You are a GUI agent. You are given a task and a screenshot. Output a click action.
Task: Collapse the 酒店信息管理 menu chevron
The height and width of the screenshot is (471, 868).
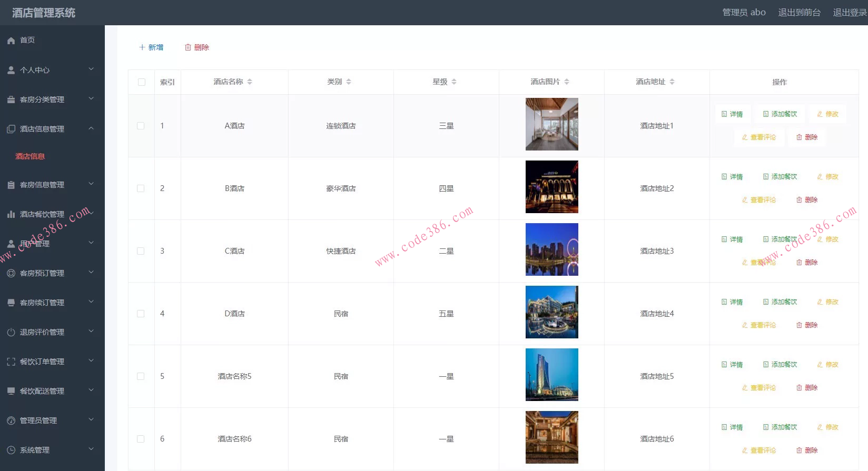coord(91,128)
